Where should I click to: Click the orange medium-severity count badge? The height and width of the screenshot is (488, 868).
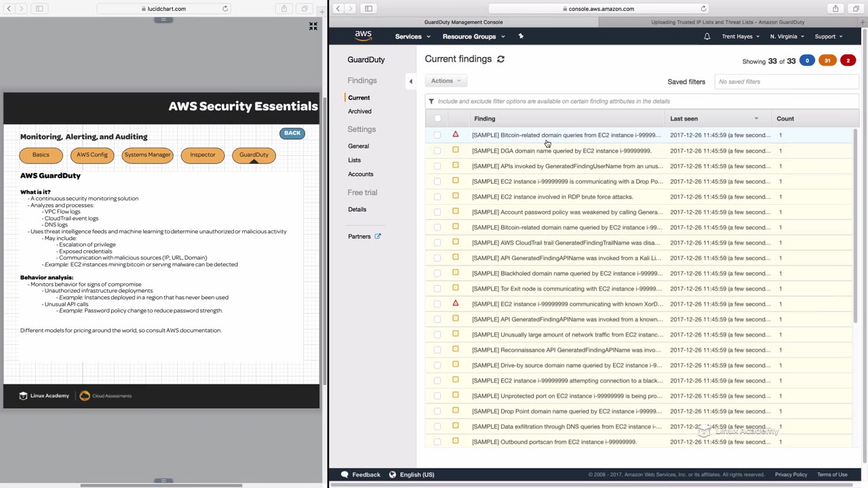pos(827,61)
